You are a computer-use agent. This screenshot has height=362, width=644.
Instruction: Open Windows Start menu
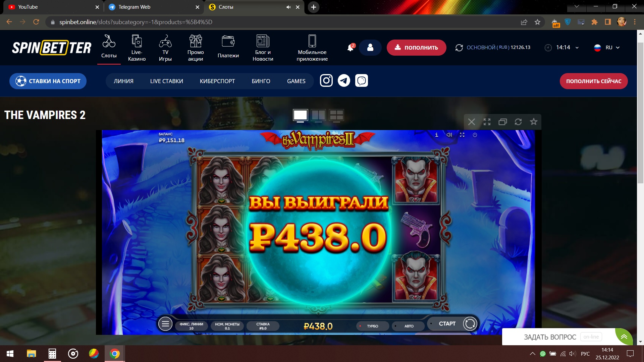10,354
